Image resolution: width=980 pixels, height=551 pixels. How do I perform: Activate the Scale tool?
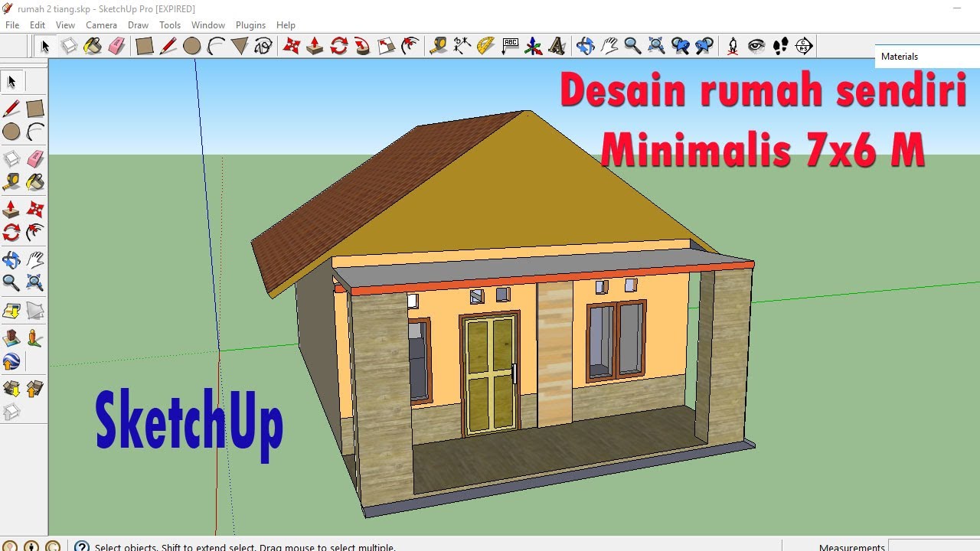386,46
